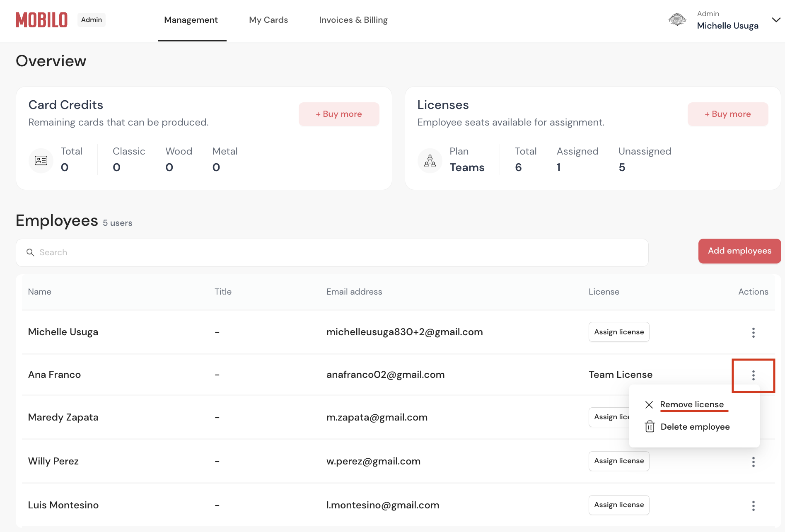Open actions menu for Luis Montesino
Image resolution: width=785 pixels, height=532 pixels.
click(x=753, y=505)
